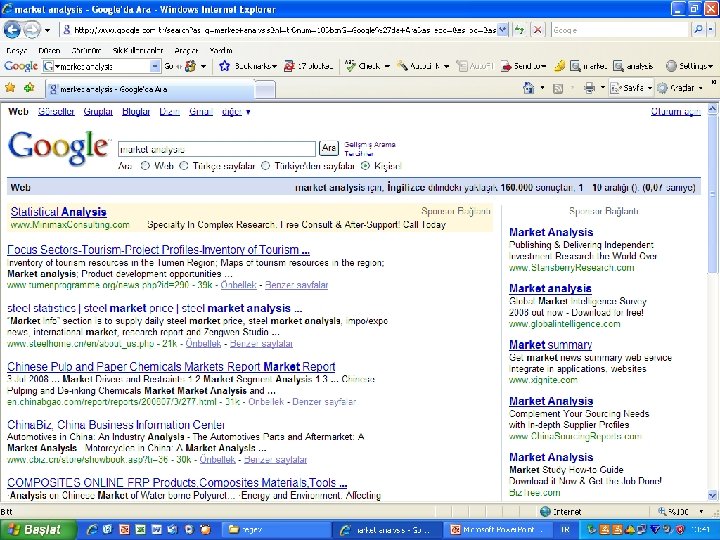Find the word 'market' with the toolbar word-find button

(x=588, y=66)
